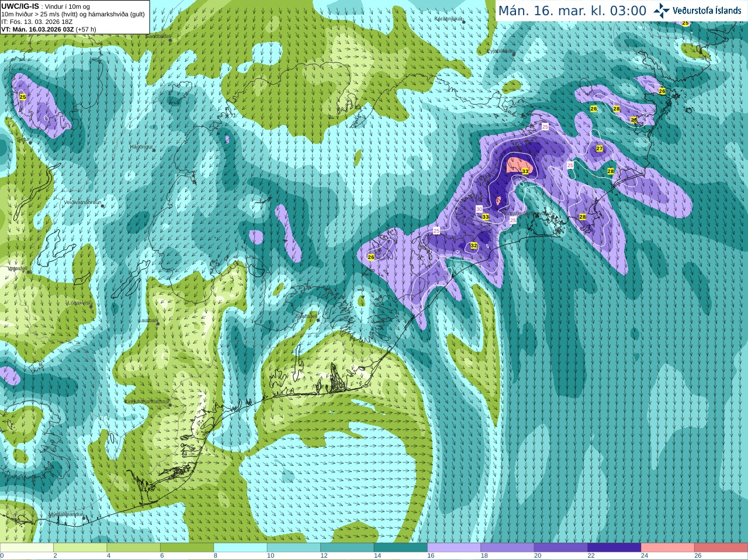Viewport: 748px width, 560px height.
Task: Click the legend scale value '22'
Action: 591,556
